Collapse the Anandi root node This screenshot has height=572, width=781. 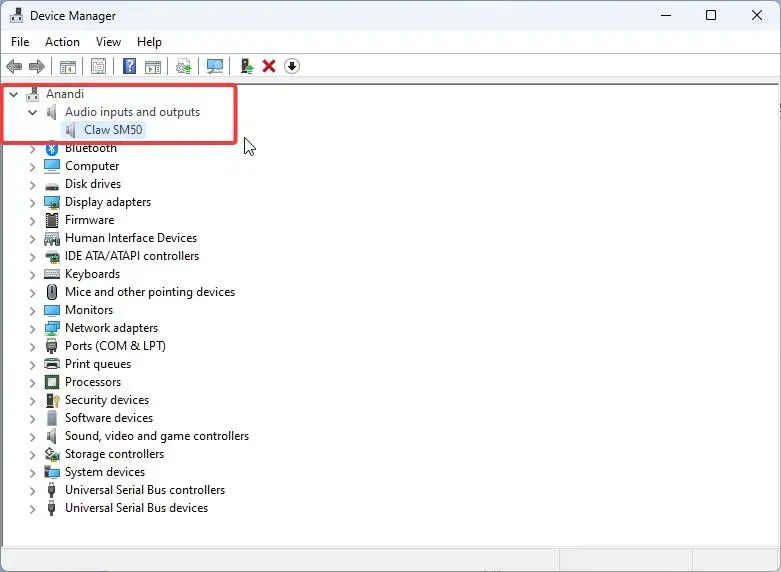pyautogui.click(x=14, y=94)
